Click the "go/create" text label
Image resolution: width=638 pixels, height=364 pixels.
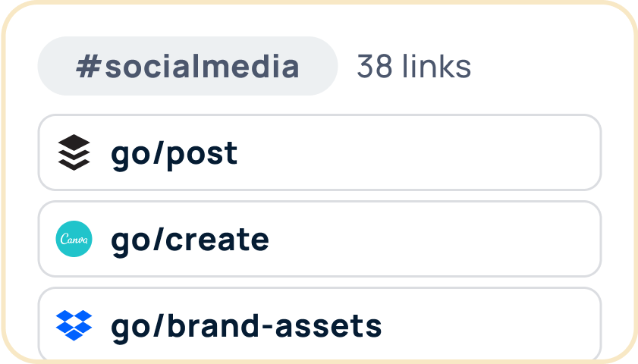pos(190,240)
